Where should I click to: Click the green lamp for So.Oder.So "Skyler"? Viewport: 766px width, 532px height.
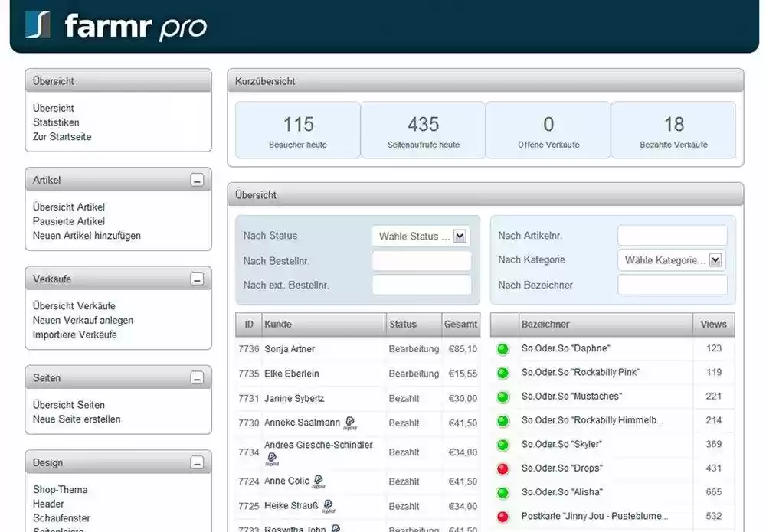pos(502,444)
